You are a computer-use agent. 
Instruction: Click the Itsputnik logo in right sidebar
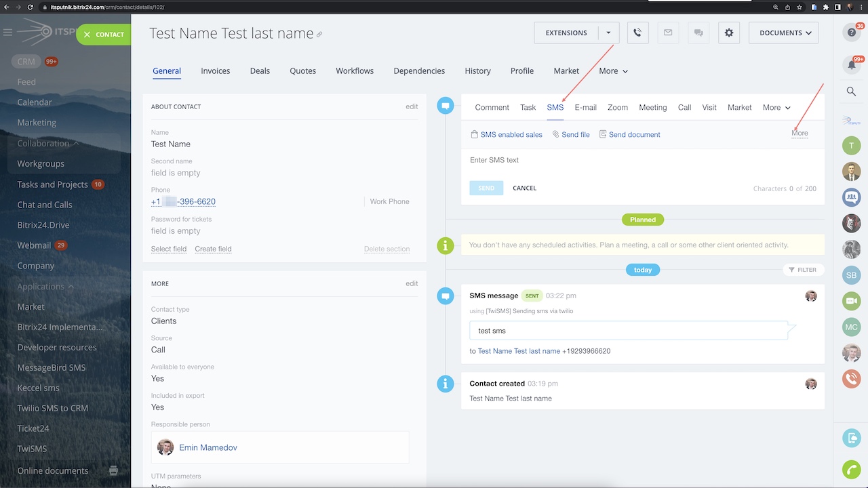(x=852, y=120)
